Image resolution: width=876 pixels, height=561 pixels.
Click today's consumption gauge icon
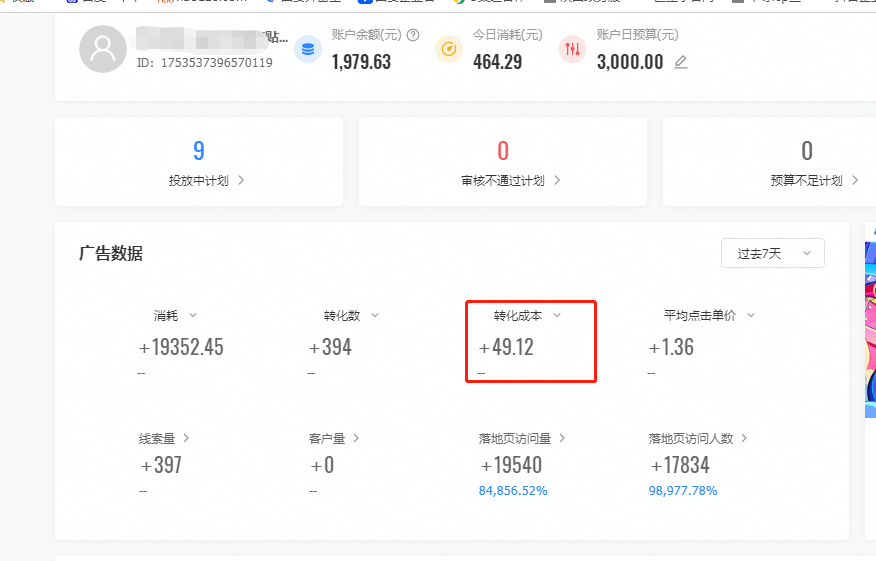pyautogui.click(x=449, y=49)
